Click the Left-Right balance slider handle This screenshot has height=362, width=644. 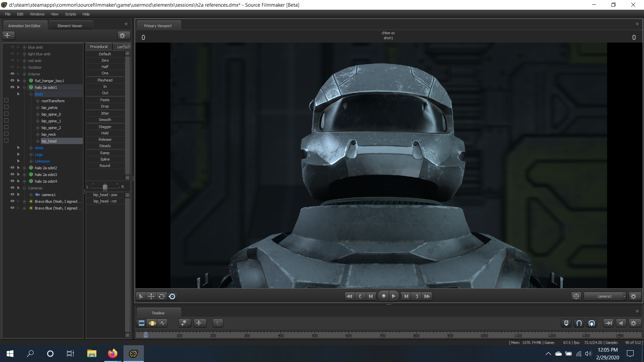pos(105,187)
